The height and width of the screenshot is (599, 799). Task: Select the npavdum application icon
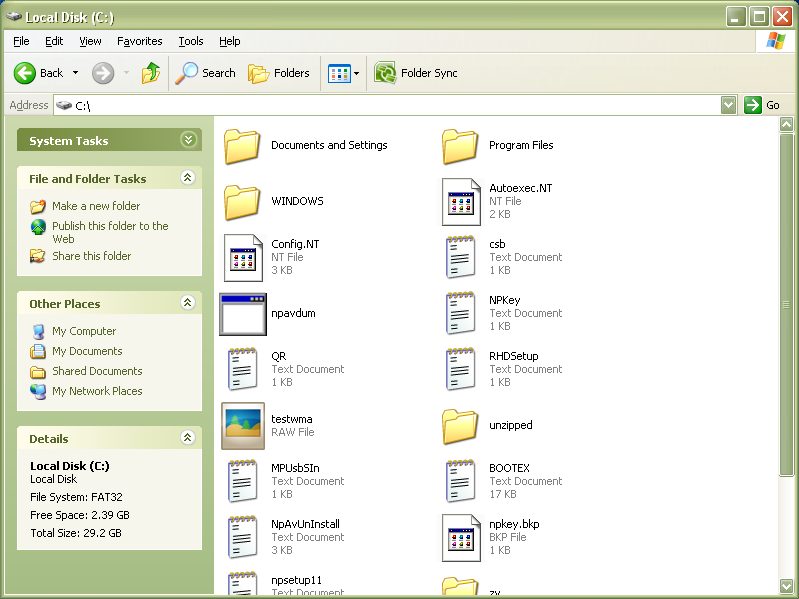pos(242,314)
